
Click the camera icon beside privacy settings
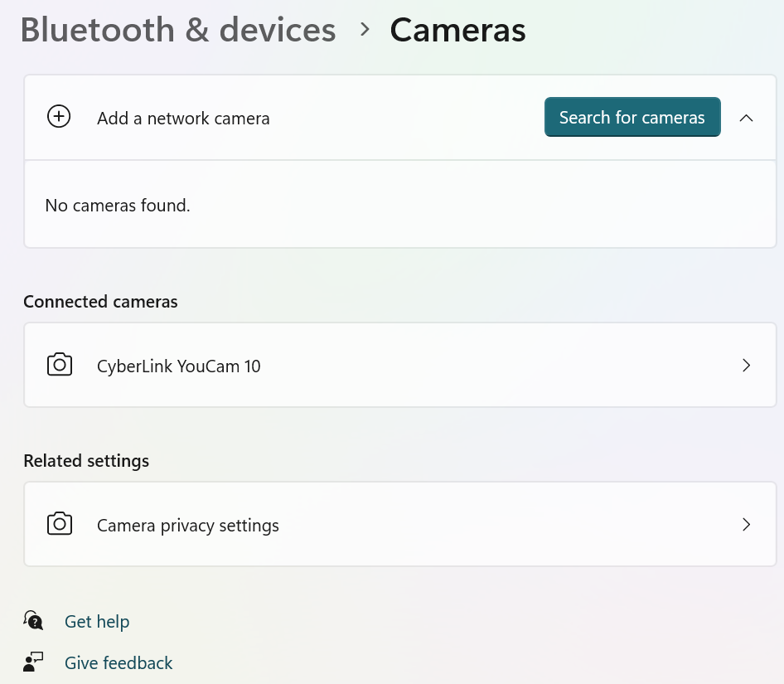pyautogui.click(x=60, y=524)
